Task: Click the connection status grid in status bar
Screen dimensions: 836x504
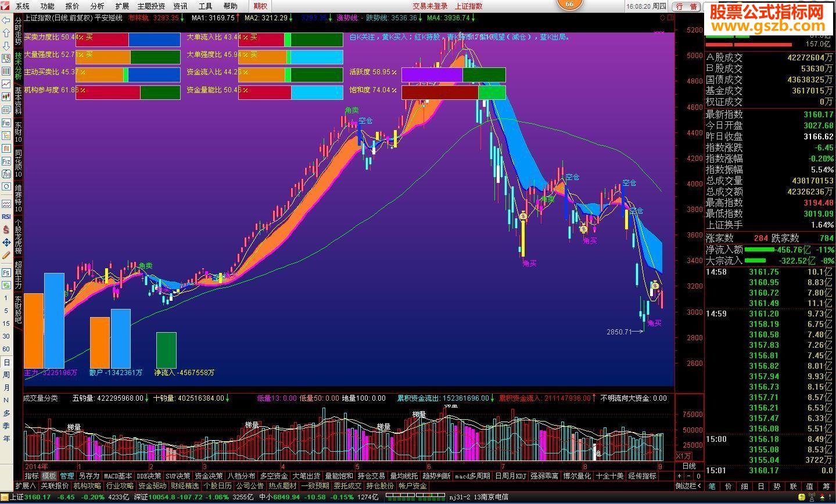Action: point(416,497)
